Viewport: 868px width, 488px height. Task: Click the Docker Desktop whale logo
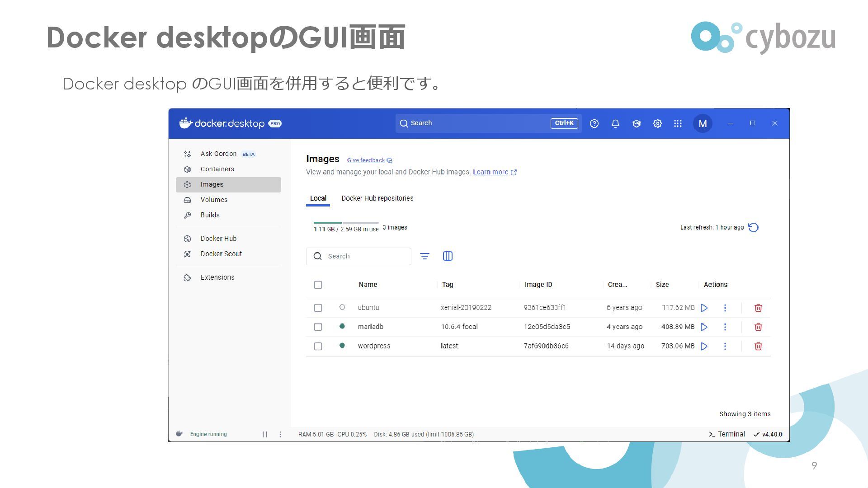186,123
